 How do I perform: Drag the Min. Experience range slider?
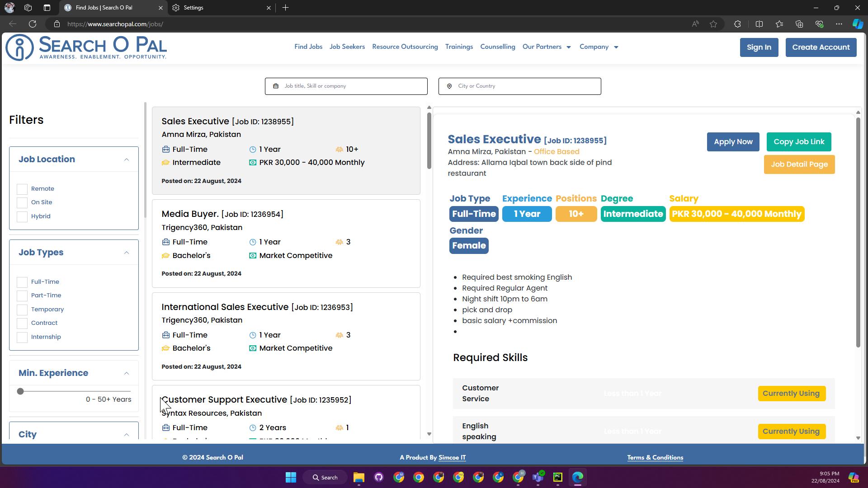click(x=20, y=391)
